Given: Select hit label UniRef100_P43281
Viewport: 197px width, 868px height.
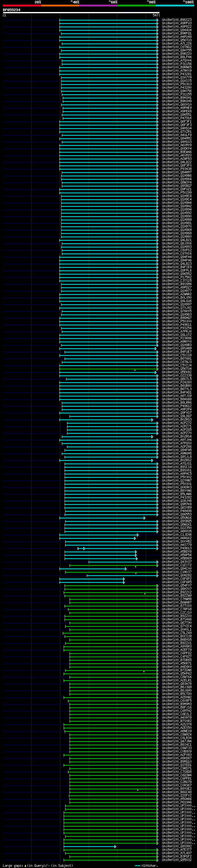Looking at the screenshot, I should tap(177, 74).
